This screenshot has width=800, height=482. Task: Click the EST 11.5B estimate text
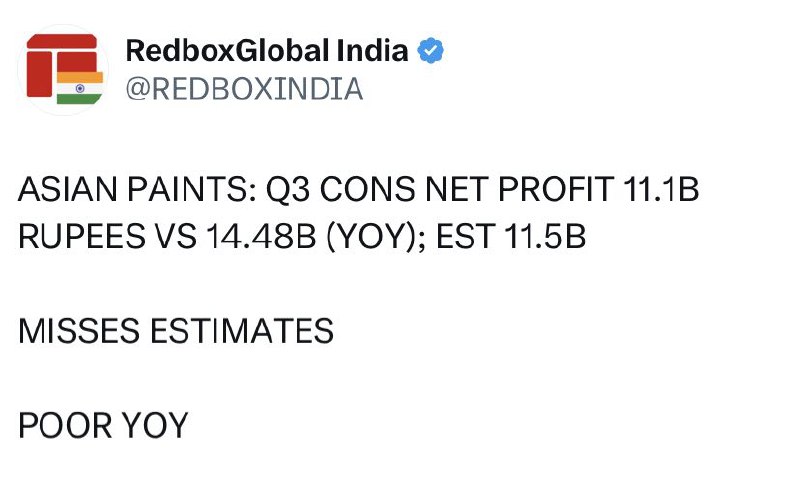click(x=511, y=236)
